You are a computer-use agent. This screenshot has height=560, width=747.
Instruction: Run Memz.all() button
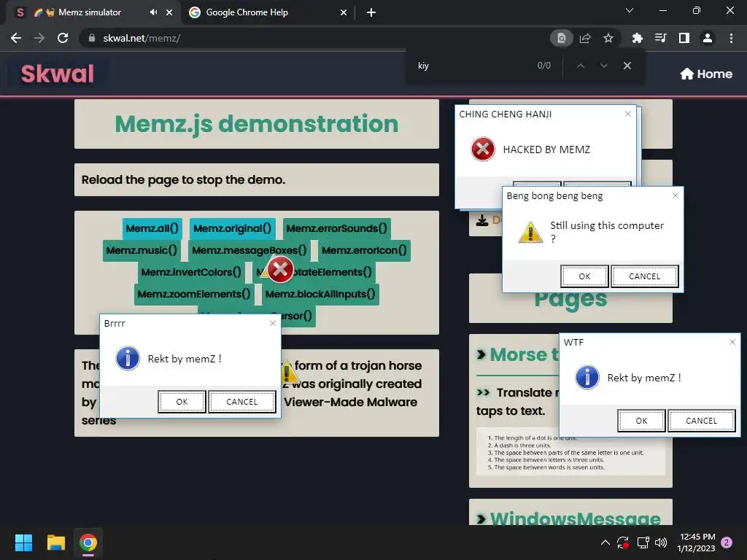[x=152, y=228]
